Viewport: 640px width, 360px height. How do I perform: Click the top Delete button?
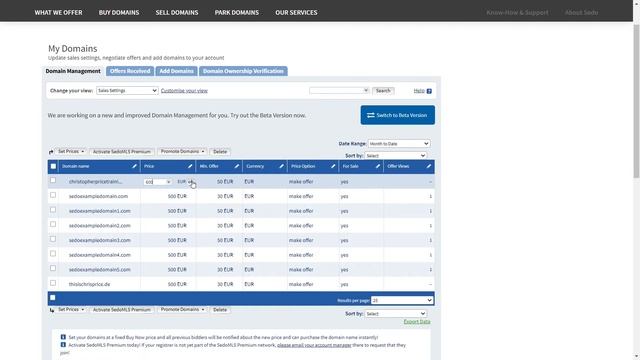[x=220, y=151]
